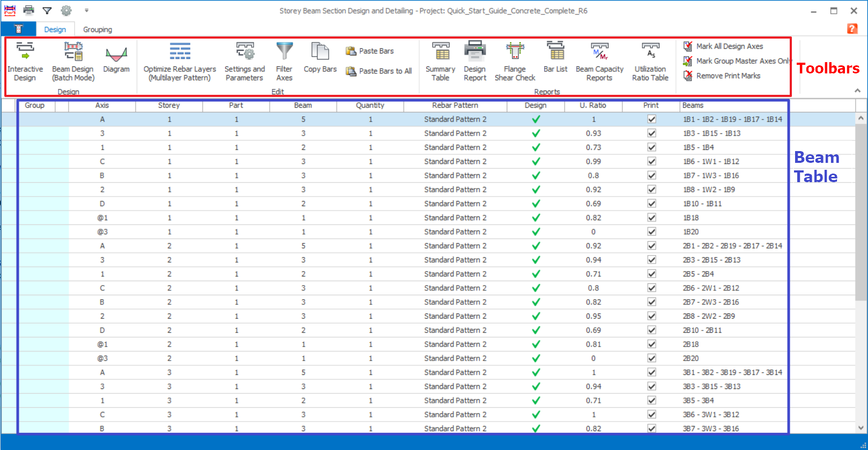Click the U. Ratio value 0.99

tap(593, 161)
